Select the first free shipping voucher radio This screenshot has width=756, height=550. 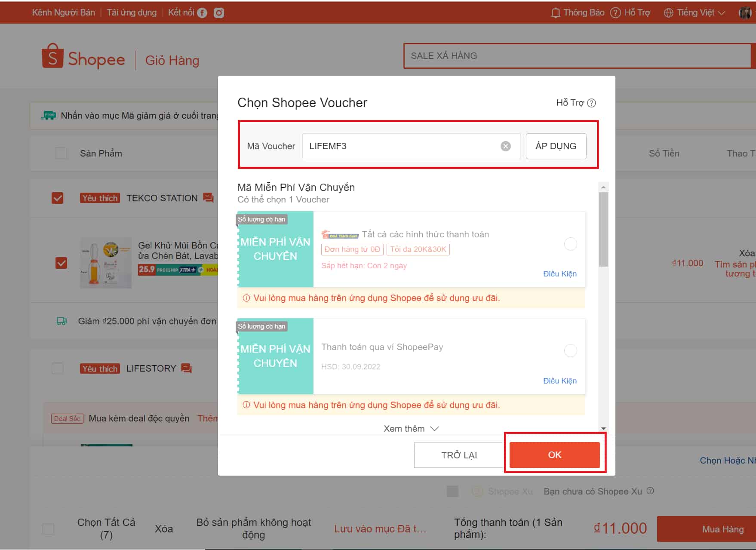pos(570,244)
